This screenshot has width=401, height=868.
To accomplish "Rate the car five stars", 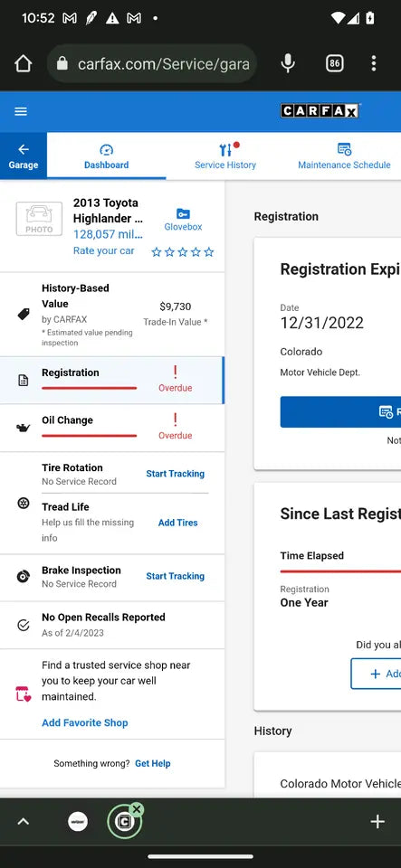I will [x=209, y=252].
